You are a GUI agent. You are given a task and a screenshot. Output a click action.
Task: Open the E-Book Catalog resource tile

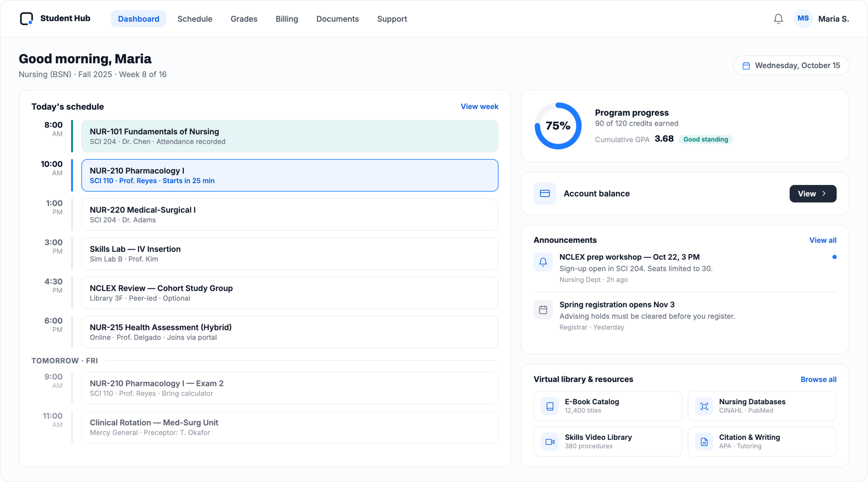(x=608, y=406)
